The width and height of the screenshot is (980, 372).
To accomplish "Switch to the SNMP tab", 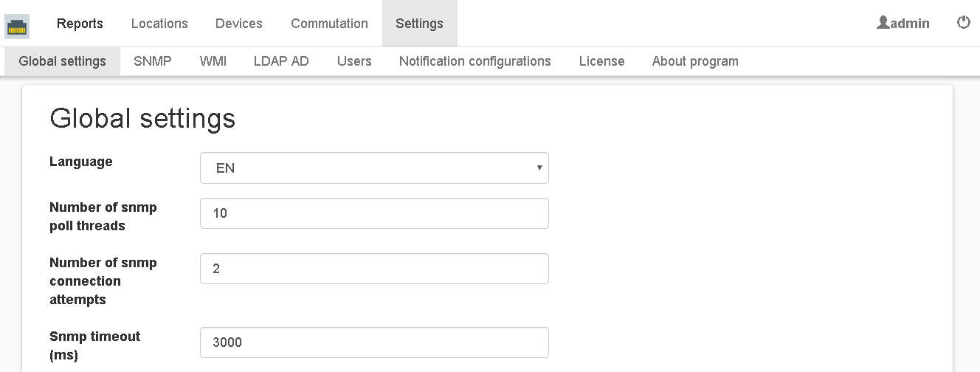I will (153, 61).
